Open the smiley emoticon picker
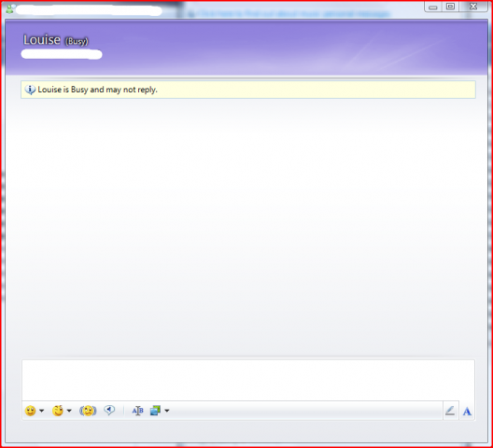 [30, 411]
